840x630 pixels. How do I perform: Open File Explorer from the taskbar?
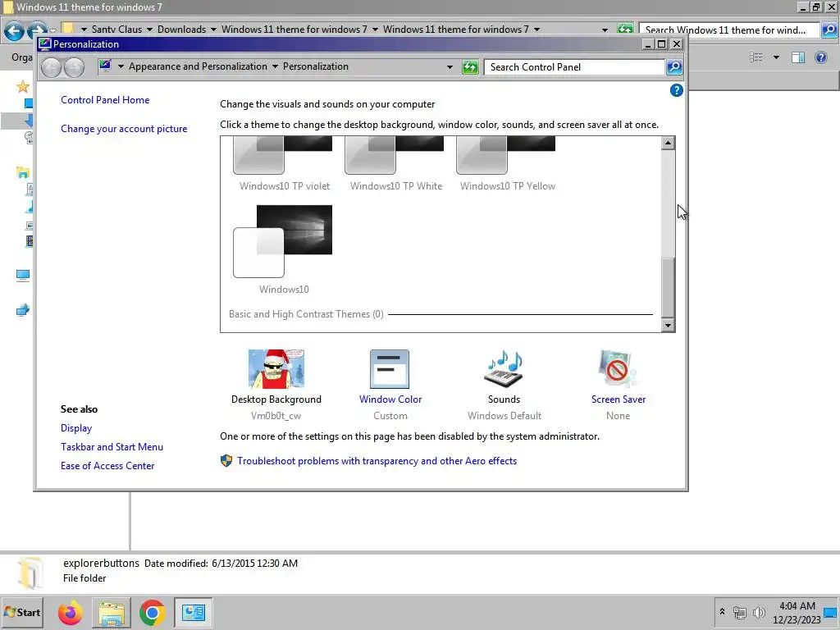(x=112, y=612)
